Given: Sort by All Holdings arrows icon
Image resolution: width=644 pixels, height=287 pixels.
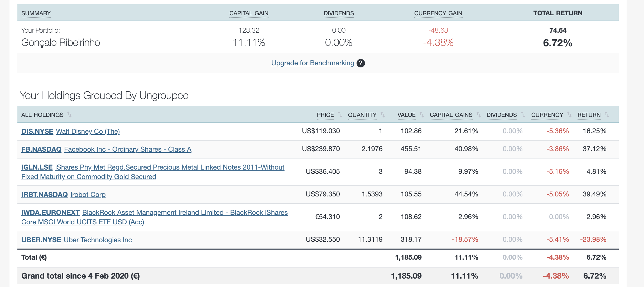Looking at the screenshot, I should (x=69, y=115).
